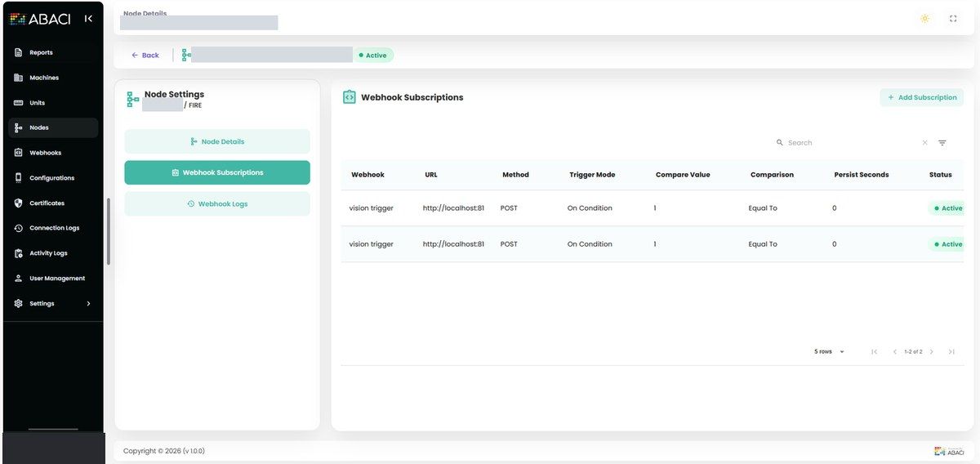Open Configurations in the sidebar
The image size is (980, 464).
pos(53,178)
